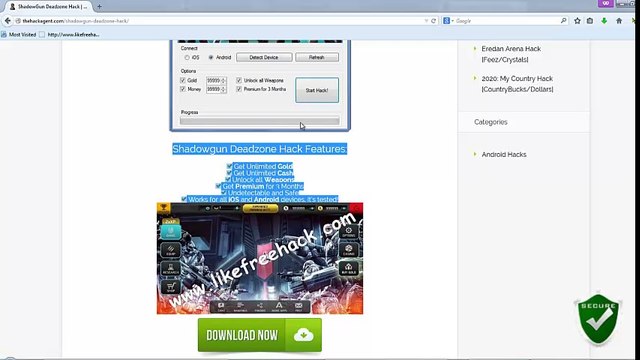Click the Get Unlimited Gold text
The image size is (640, 360).
click(x=263, y=166)
